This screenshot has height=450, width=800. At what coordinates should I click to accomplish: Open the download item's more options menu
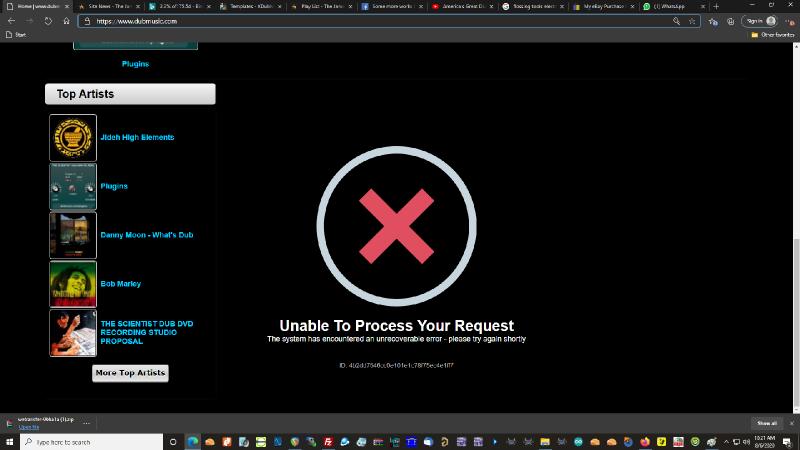[x=87, y=422]
